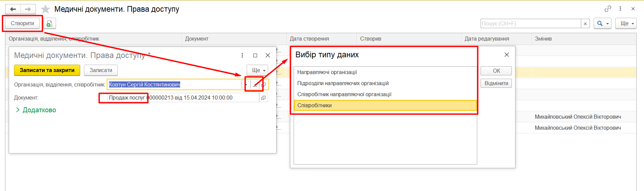Screen dimensions: 644x191
Task: Click the forward navigation arrow
Action: coord(28,9)
